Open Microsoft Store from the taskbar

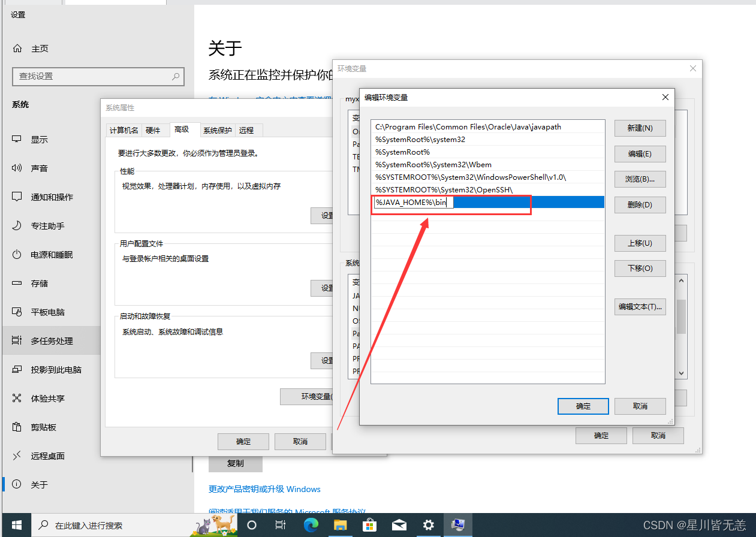click(x=369, y=525)
